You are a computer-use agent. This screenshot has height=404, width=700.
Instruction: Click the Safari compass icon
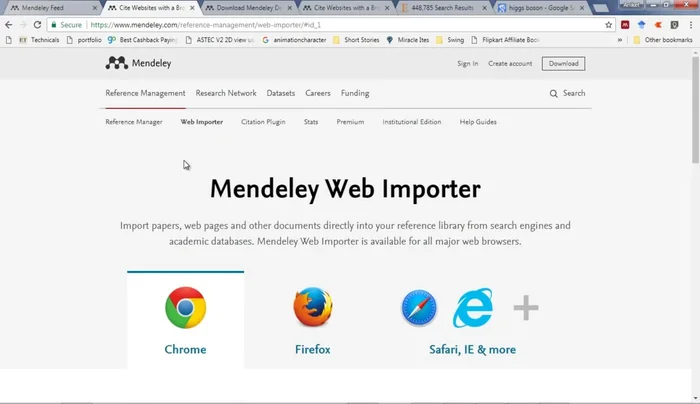(x=419, y=308)
